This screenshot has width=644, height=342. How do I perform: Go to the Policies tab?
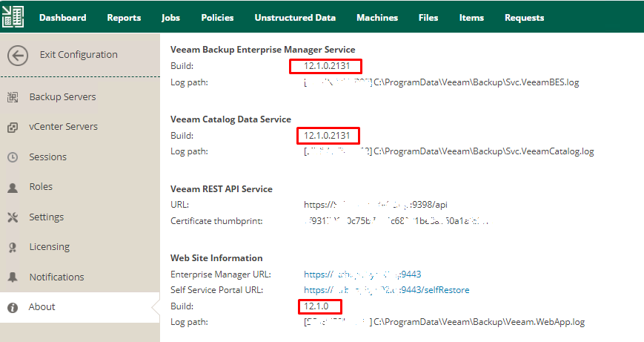tap(217, 18)
